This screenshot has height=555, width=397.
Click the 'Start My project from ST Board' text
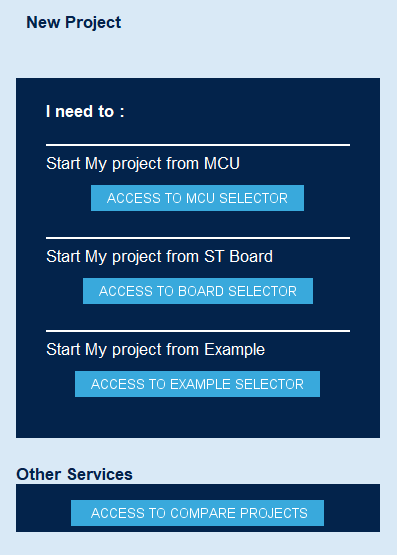point(160,257)
